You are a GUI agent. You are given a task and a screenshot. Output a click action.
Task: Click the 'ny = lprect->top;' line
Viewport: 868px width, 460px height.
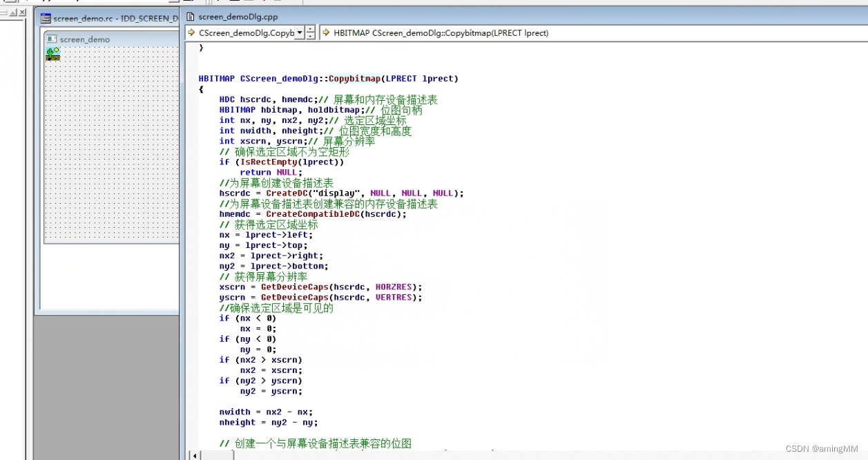pyautogui.click(x=263, y=245)
